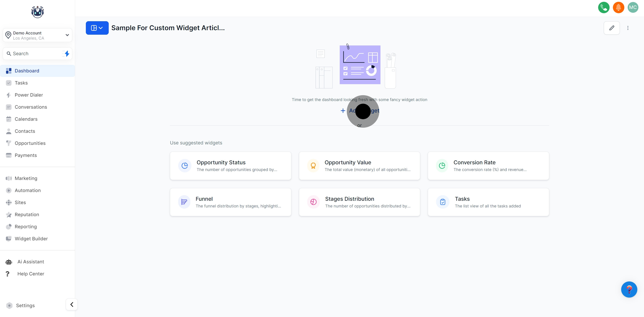This screenshot has width=644, height=317.
Task: Add the Funnel suggested widget
Action: pyautogui.click(x=231, y=202)
